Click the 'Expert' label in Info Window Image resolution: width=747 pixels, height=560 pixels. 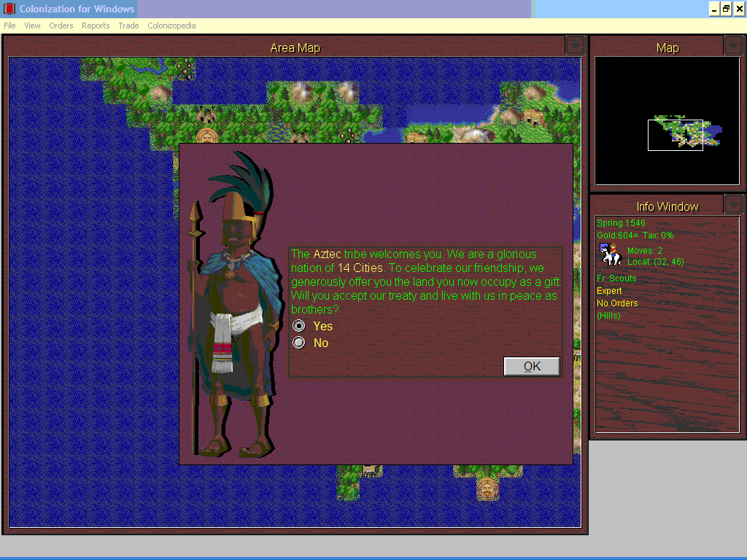[x=609, y=290]
